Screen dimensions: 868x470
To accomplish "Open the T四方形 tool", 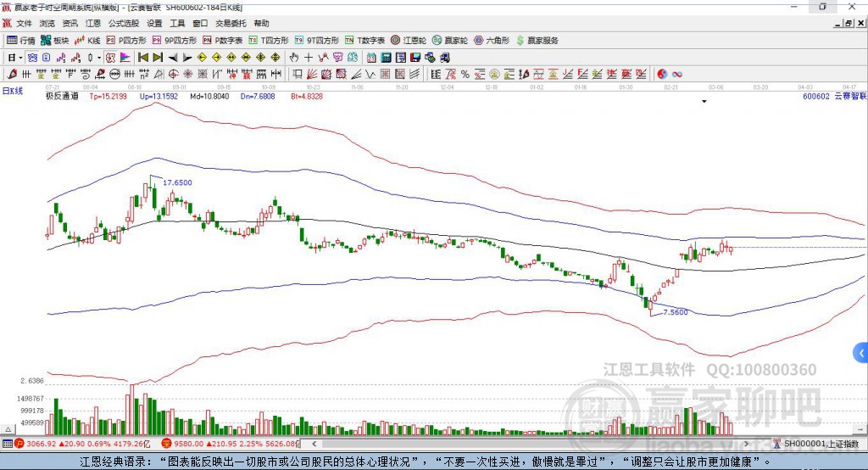I will [x=269, y=41].
